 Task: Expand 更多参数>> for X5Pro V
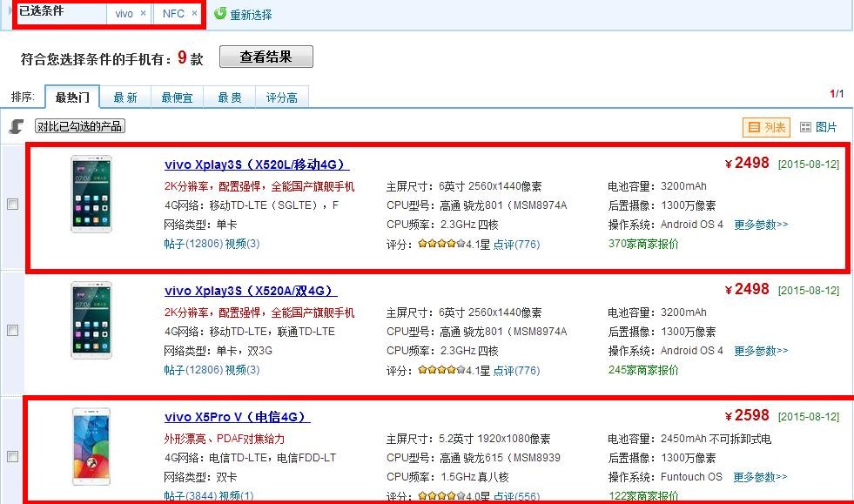pos(760,477)
